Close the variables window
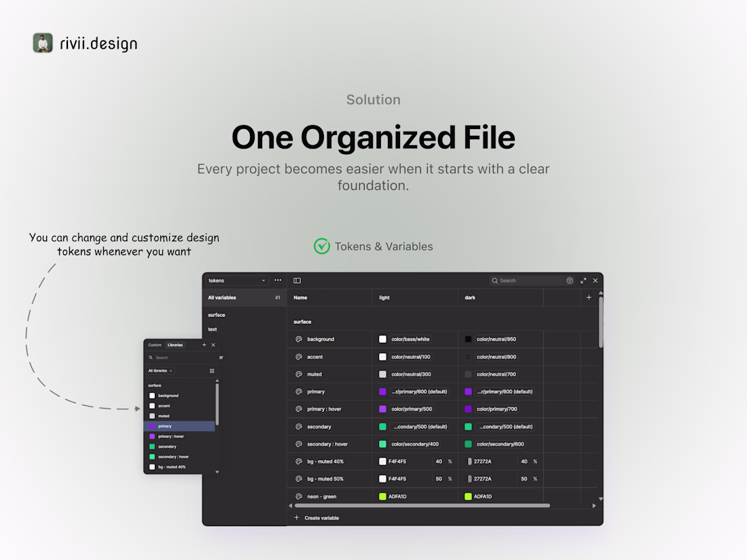Viewport: 747px width, 560px height. coord(596,280)
